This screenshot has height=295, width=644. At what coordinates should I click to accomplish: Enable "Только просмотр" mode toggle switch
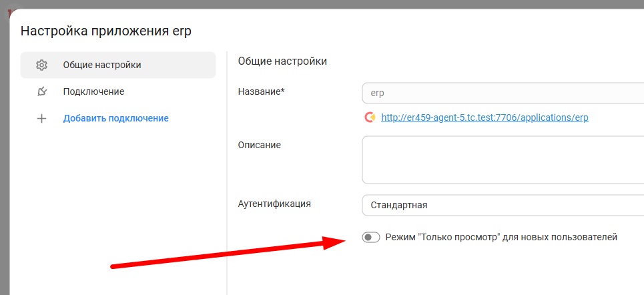click(371, 237)
